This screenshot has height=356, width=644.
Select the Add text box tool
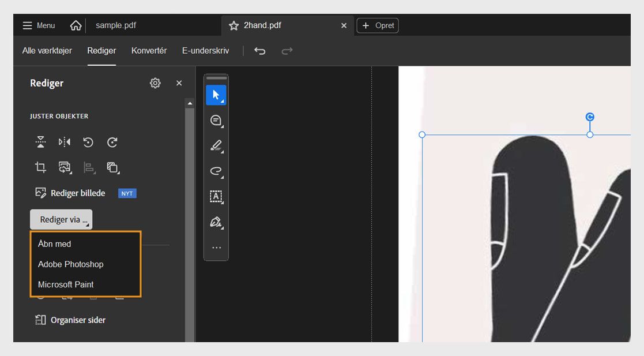tap(216, 196)
